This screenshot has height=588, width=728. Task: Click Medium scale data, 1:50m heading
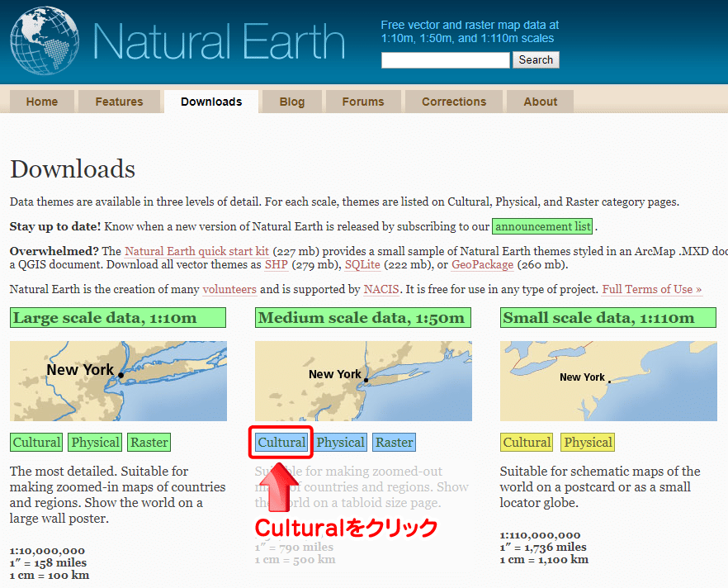click(x=363, y=318)
